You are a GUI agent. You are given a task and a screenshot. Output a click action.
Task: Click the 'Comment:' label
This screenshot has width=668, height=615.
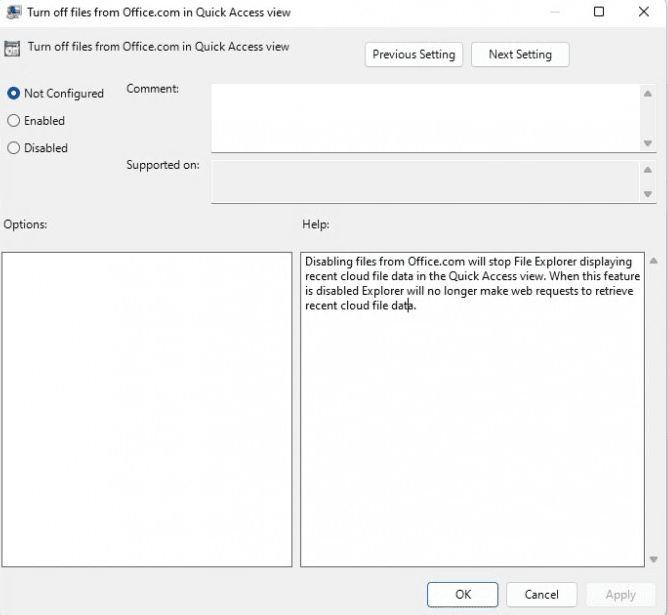(x=153, y=89)
